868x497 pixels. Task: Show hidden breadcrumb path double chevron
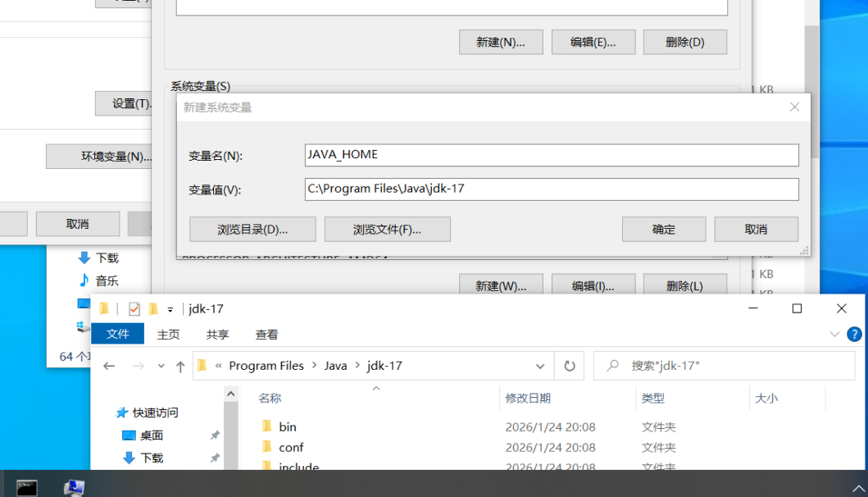click(218, 365)
